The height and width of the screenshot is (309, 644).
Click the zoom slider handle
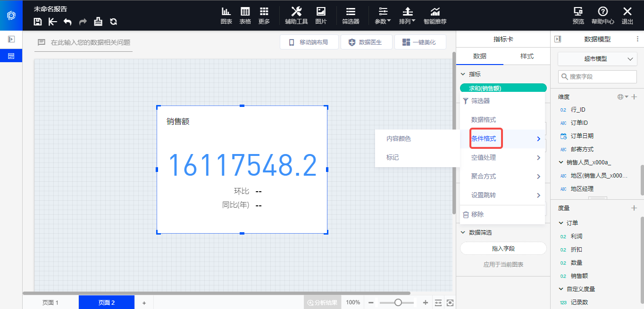click(398, 302)
